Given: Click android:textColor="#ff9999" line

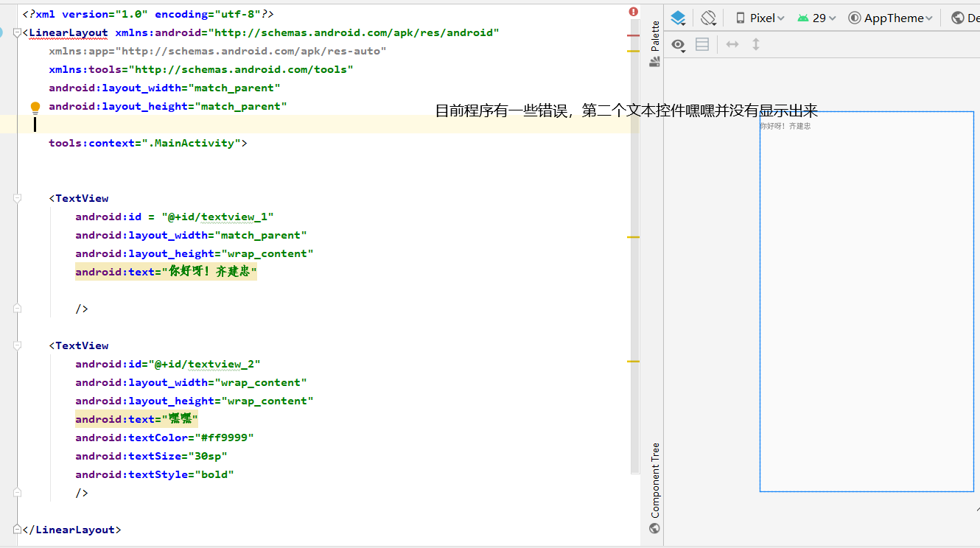Looking at the screenshot, I should (x=164, y=438).
